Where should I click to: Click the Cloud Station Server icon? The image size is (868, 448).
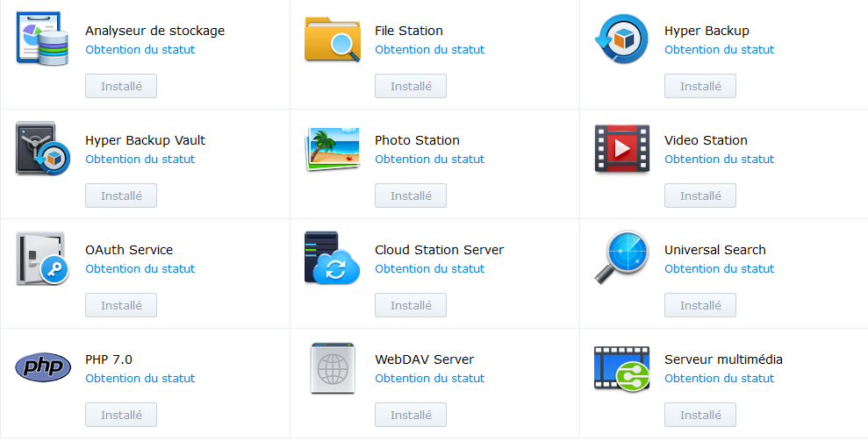tap(333, 259)
